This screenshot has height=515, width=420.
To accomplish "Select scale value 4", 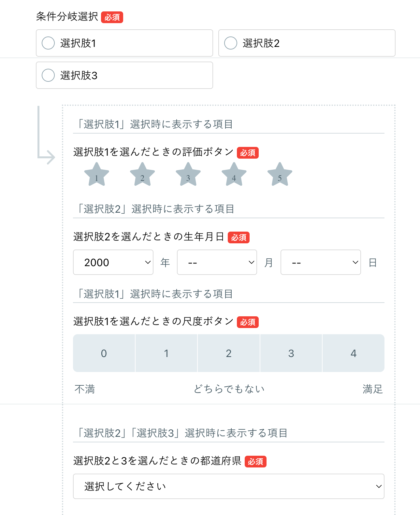I will pos(354,353).
